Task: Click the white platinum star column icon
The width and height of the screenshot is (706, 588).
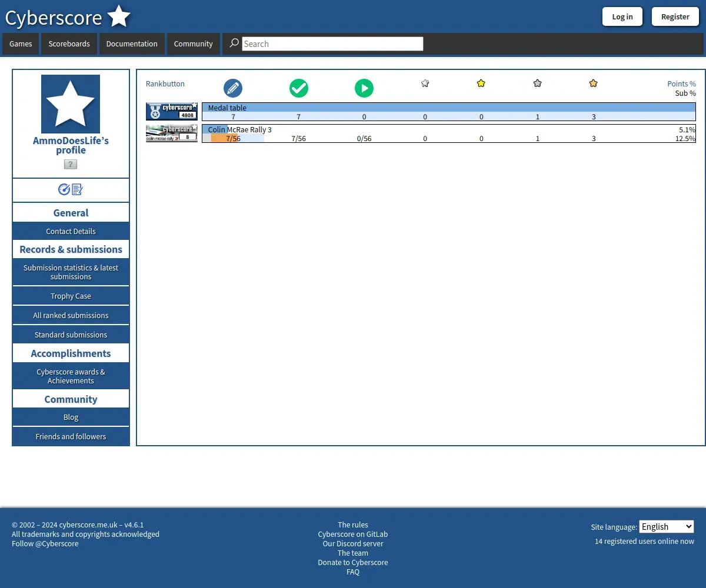Action: coord(425,83)
